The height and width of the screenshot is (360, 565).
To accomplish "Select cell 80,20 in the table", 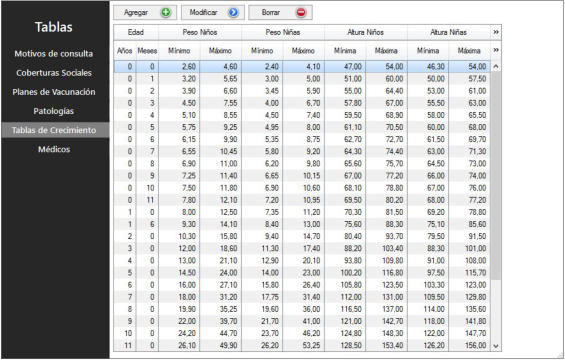I will pos(386,200).
